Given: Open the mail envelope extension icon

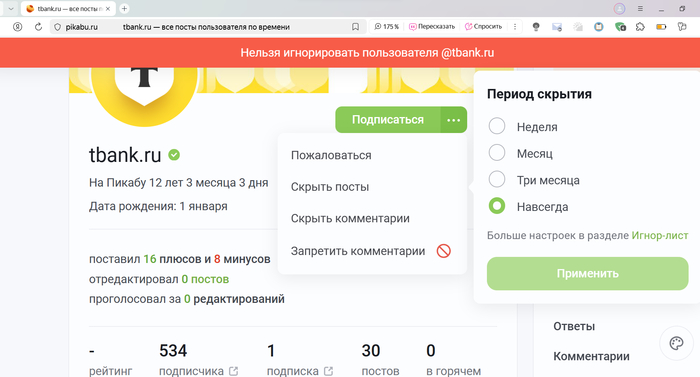Looking at the screenshot, I should [557, 27].
